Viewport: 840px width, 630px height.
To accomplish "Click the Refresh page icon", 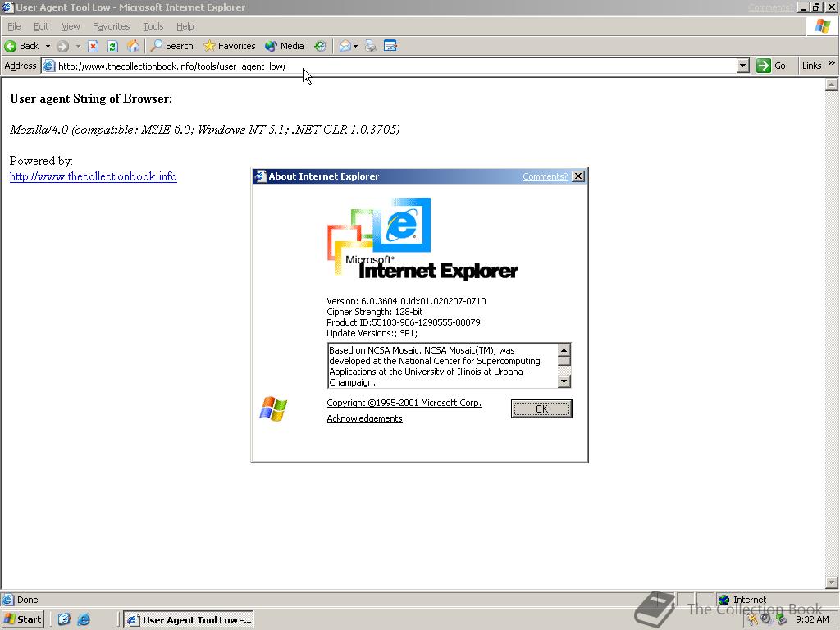I will click(x=112, y=46).
